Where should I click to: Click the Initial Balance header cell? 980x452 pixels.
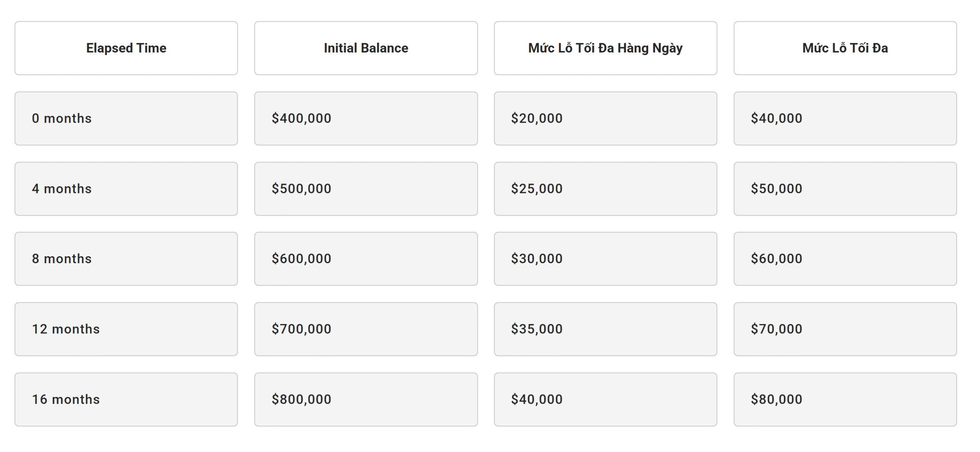pyautogui.click(x=366, y=48)
